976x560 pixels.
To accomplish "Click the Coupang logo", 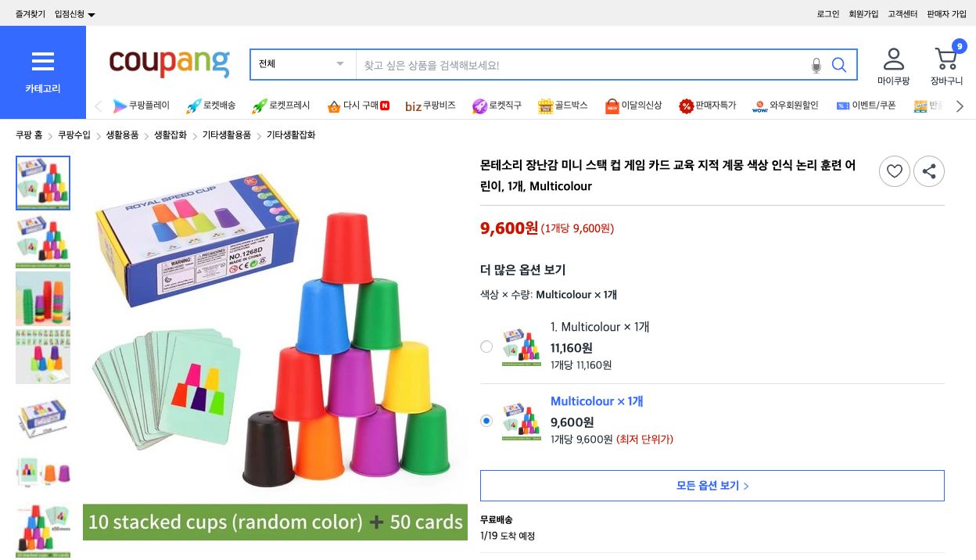I will (169, 64).
